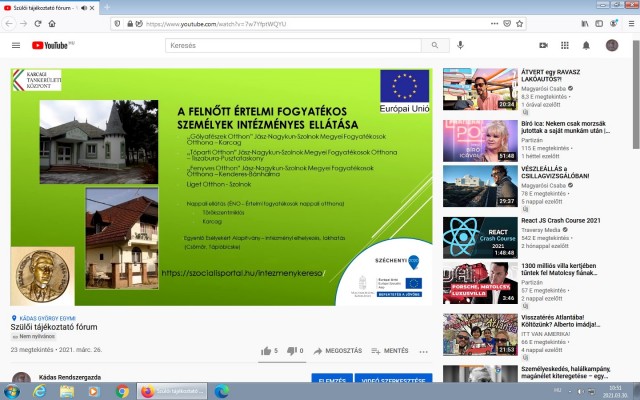This screenshot has height=400, width=640.
Task: Open the ÁTVERT egy RAVASZ LAKÓAUTÓS thumbnail
Action: tap(480, 89)
